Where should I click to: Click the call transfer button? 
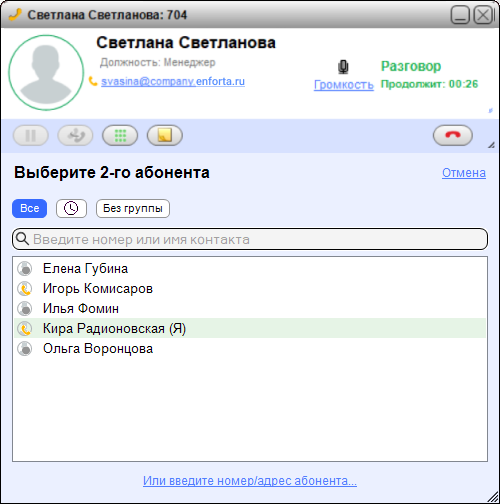tap(75, 135)
